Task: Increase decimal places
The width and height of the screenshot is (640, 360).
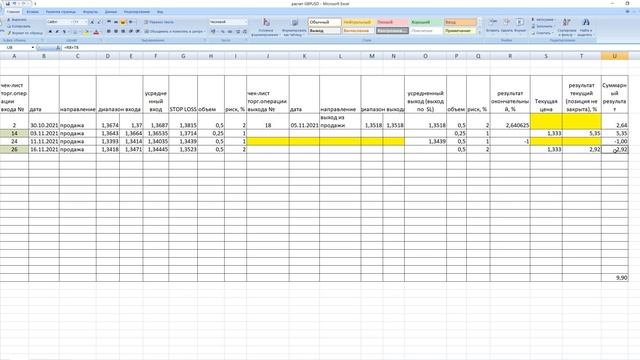Action: (x=238, y=31)
